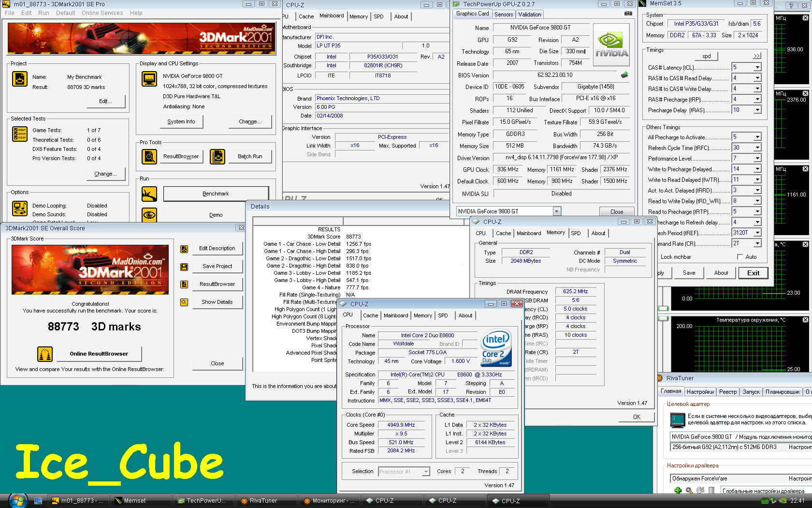This screenshot has width=812, height=508.
Task: Click the Online ResultBrowser button
Action: [99, 354]
